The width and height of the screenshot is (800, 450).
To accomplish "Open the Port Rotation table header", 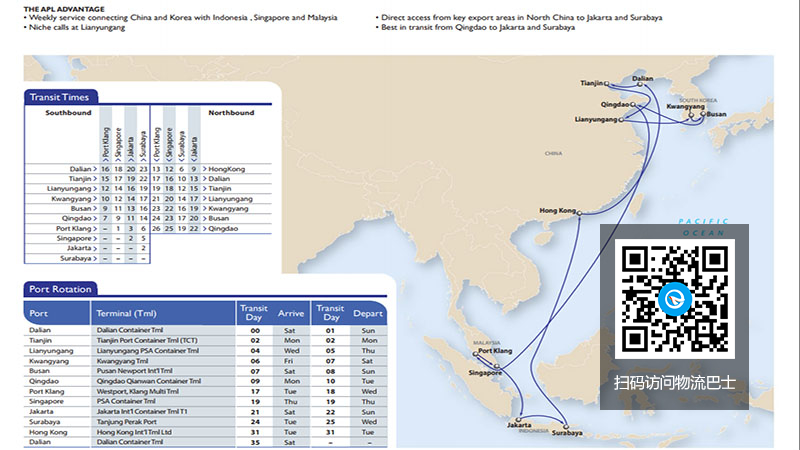I will click(62, 289).
